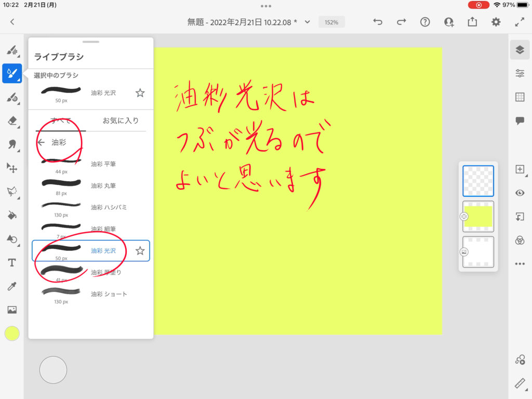Select the Paint Bucket fill tool
The image size is (532, 399).
12,215
